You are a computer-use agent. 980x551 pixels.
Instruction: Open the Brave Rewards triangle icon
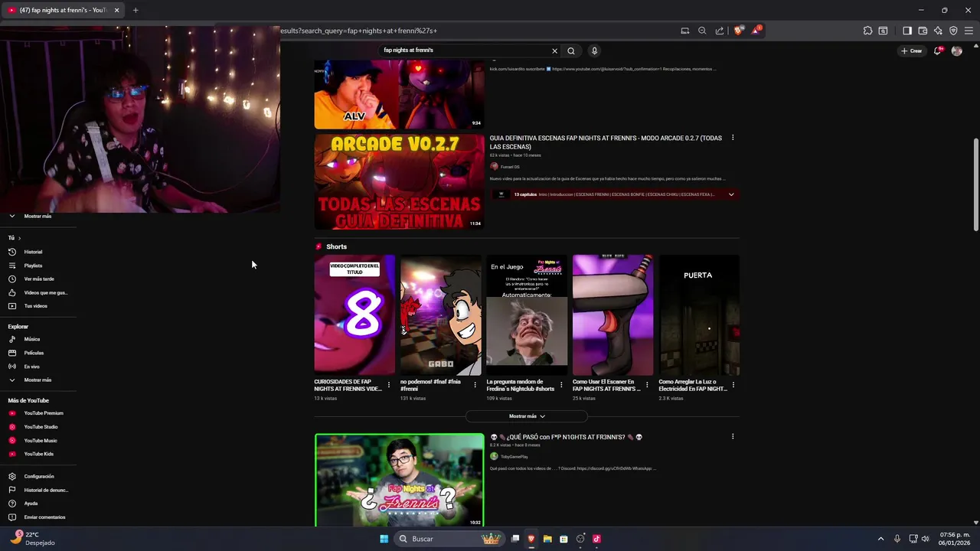click(756, 31)
